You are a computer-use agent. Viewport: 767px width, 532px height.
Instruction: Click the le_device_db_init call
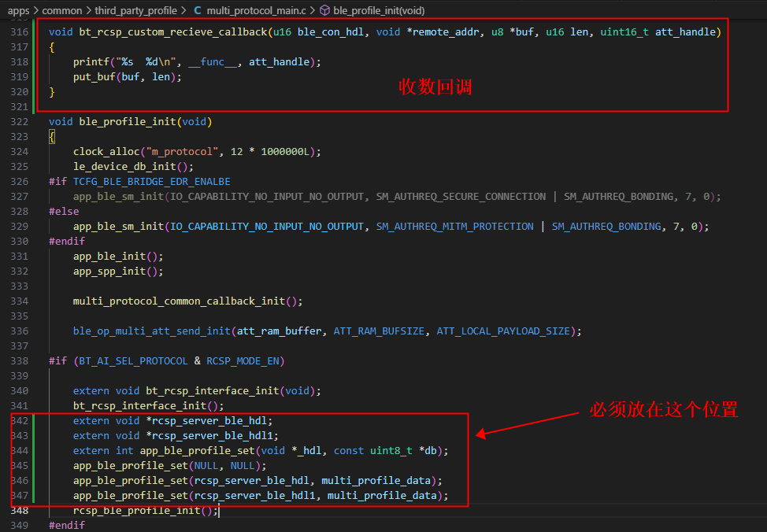[124, 167]
